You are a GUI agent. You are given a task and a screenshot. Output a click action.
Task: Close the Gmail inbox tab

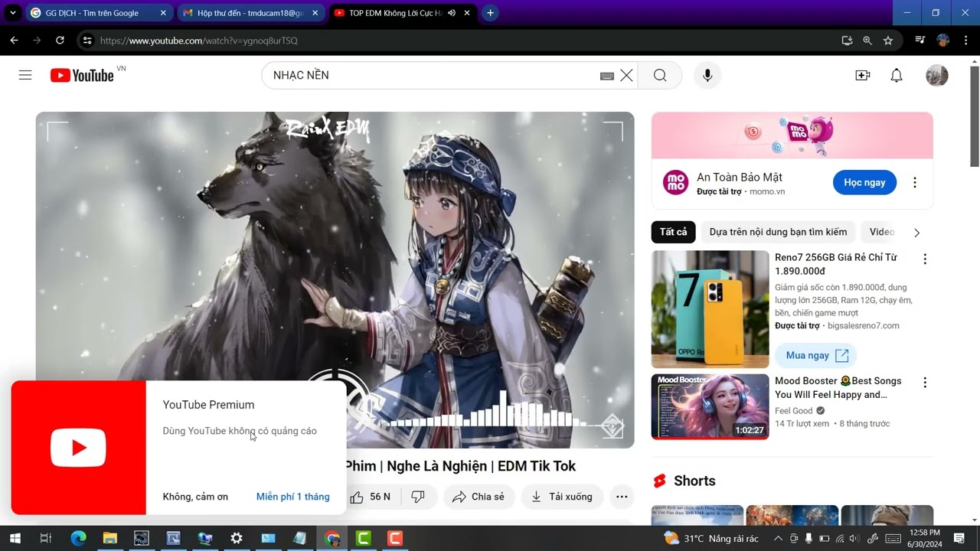[315, 13]
